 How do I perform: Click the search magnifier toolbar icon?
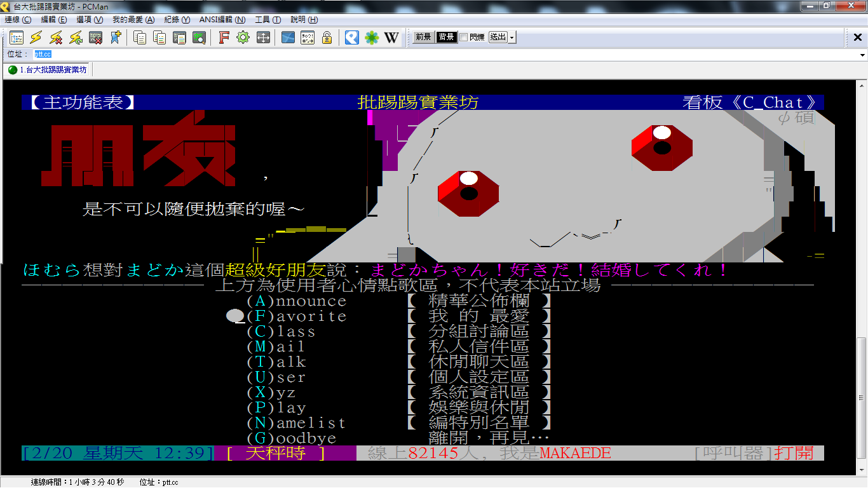pyautogui.click(x=199, y=37)
